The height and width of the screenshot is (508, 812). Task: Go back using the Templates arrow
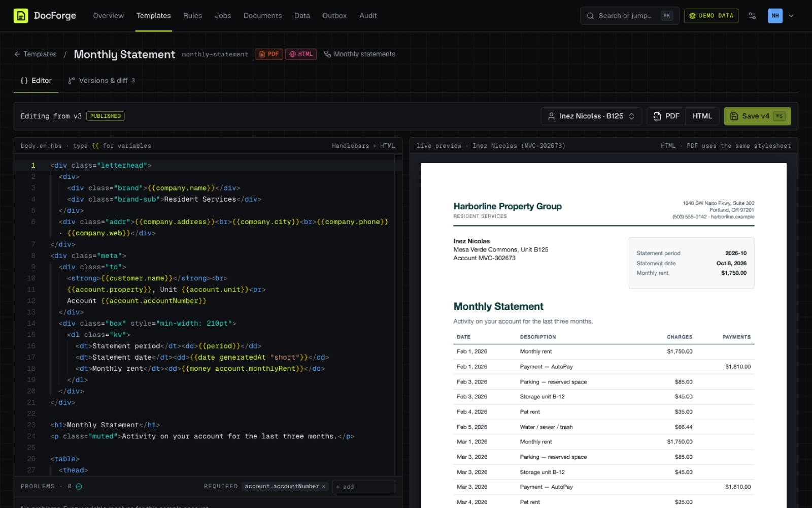pyautogui.click(x=36, y=54)
